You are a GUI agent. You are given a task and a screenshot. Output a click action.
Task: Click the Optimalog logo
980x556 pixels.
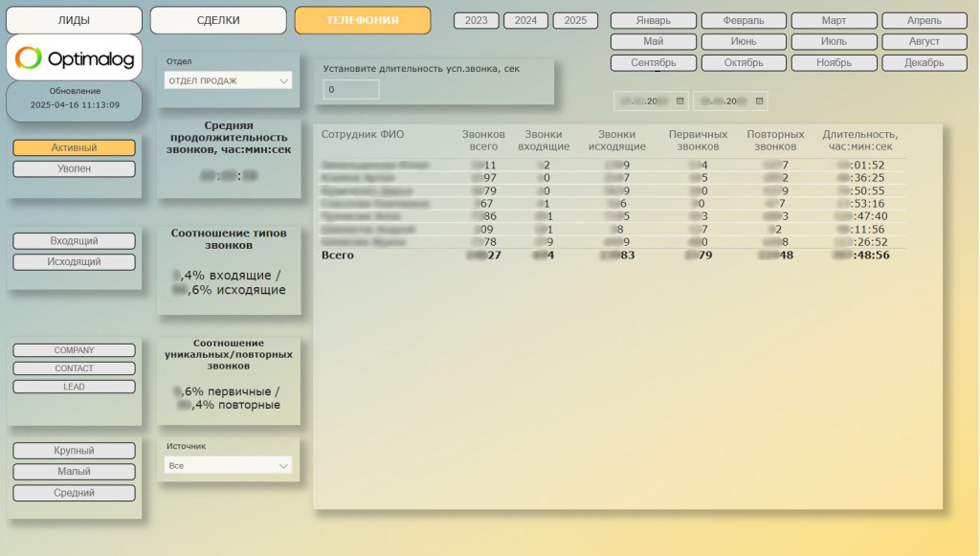coord(74,58)
